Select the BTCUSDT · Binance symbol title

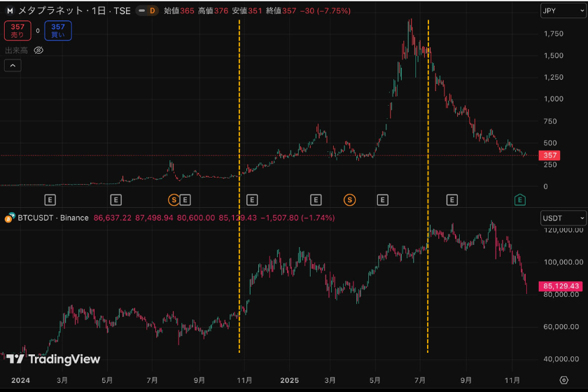[53, 218]
